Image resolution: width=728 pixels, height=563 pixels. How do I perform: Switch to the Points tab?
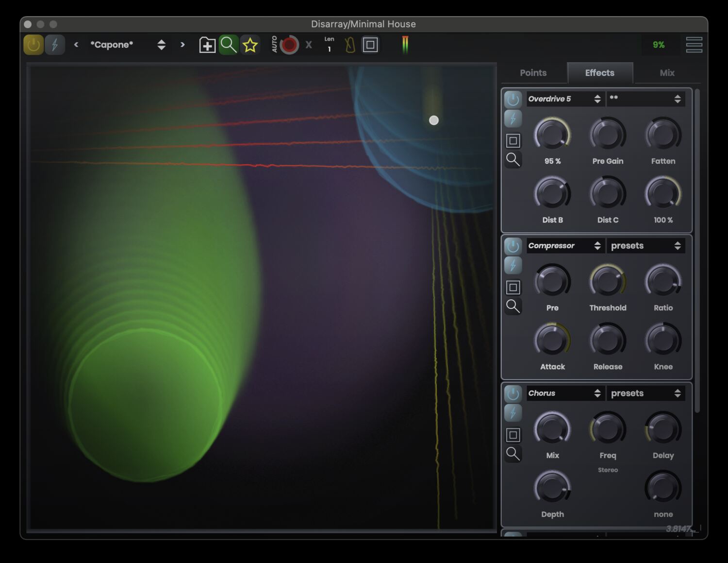point(533,73)
